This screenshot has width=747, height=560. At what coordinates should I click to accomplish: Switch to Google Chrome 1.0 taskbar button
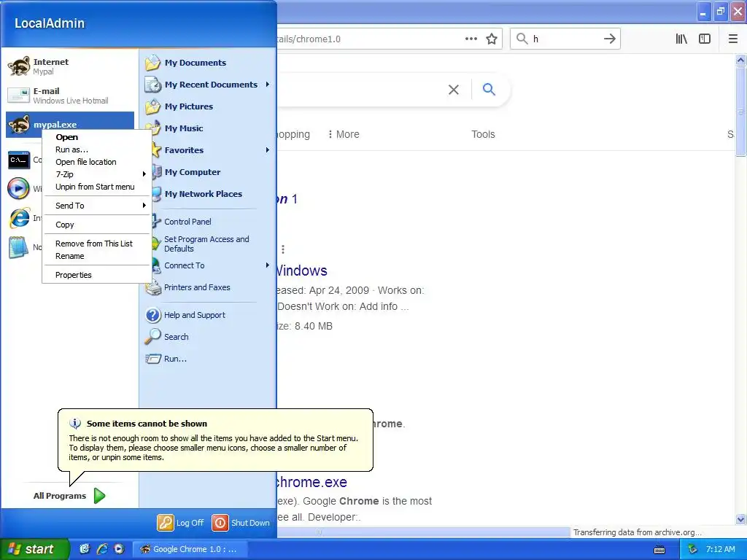(x=190, y=549)
